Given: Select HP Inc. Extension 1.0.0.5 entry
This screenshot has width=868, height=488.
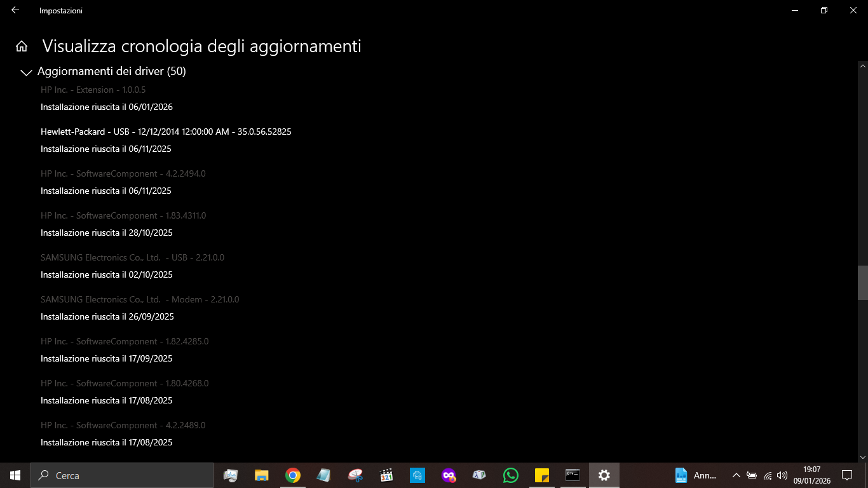Looking at the screenshot, I should [x=93, y=90].
